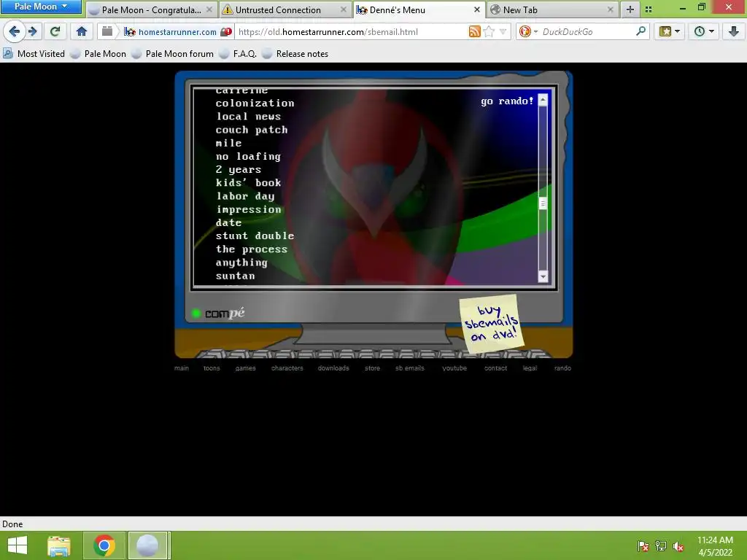The height and width of the screenshot is (560, 747).
Task: Open File Explorer from the taskbar
Action: point(59,545)
